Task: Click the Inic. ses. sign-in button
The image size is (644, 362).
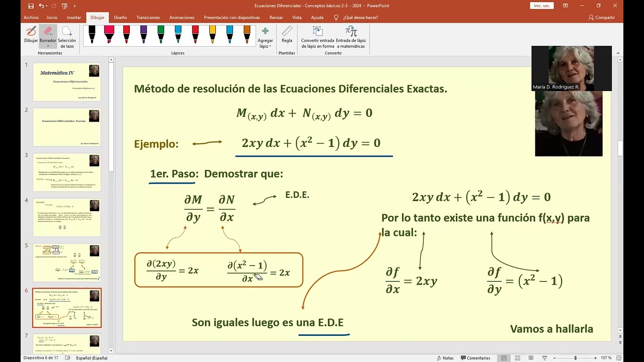Action: 542,6
